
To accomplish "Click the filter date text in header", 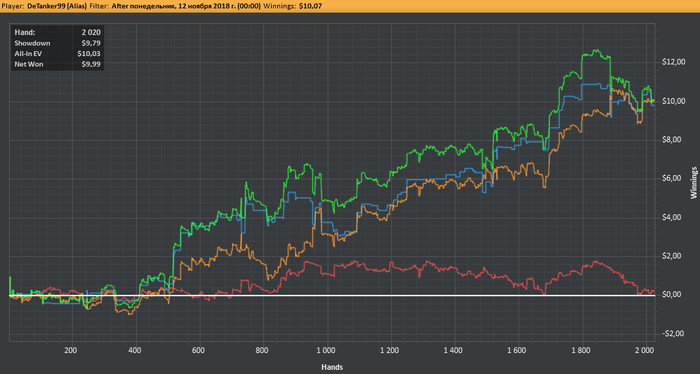I will tap(186, 6).
